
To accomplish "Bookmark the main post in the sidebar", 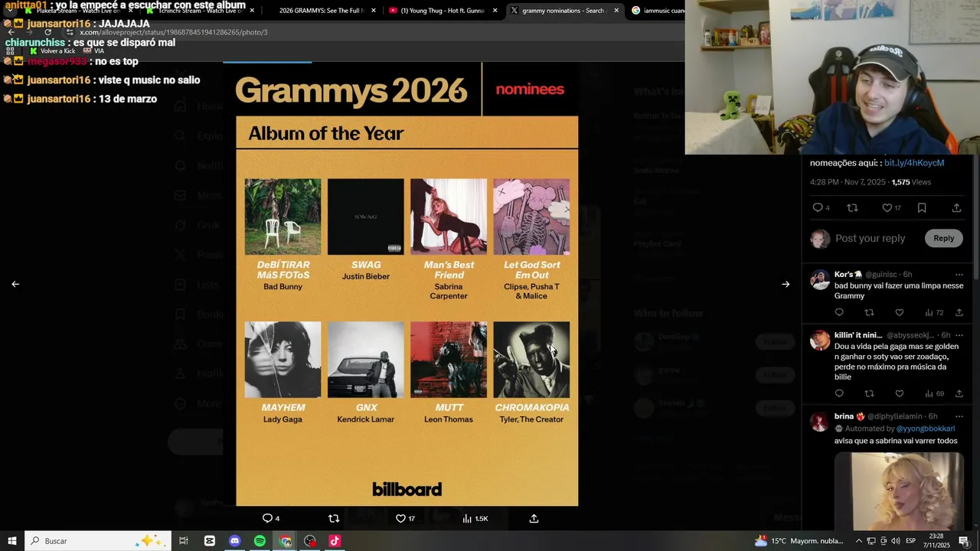I will pyautogui.click(x=922, y=207).
